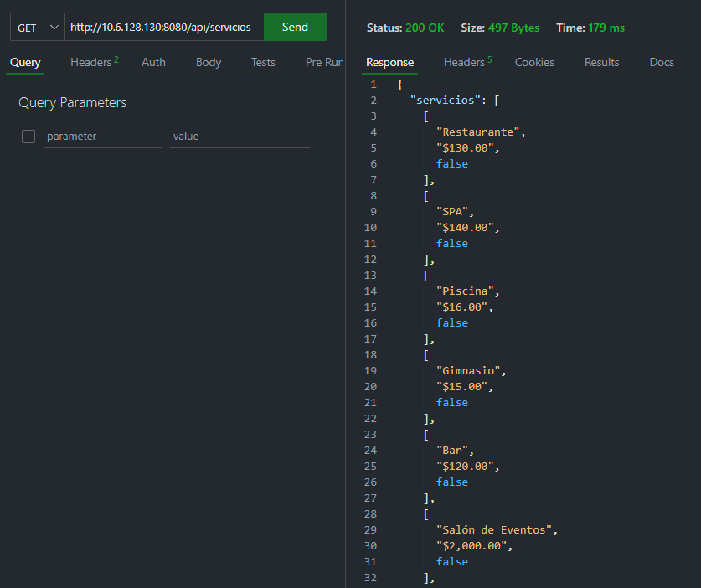Click the Size 497 Bytes text
Viewport: 701px width, 588px height.
[x=500, y=28]
